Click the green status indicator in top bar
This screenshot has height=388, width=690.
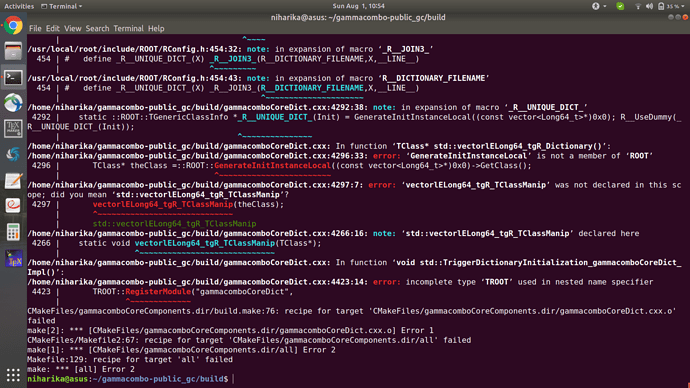pyautogui.click(x=620, y=6)
